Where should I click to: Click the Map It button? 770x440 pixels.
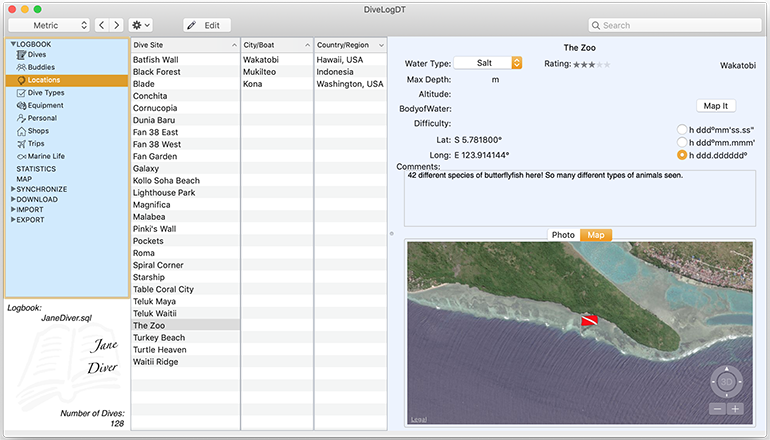click(715, 105)
